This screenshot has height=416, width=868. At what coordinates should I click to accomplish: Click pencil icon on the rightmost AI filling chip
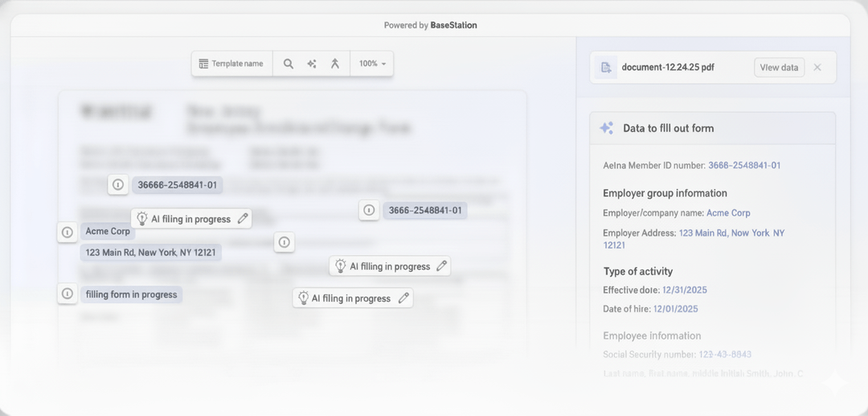[x=441, y=266]
